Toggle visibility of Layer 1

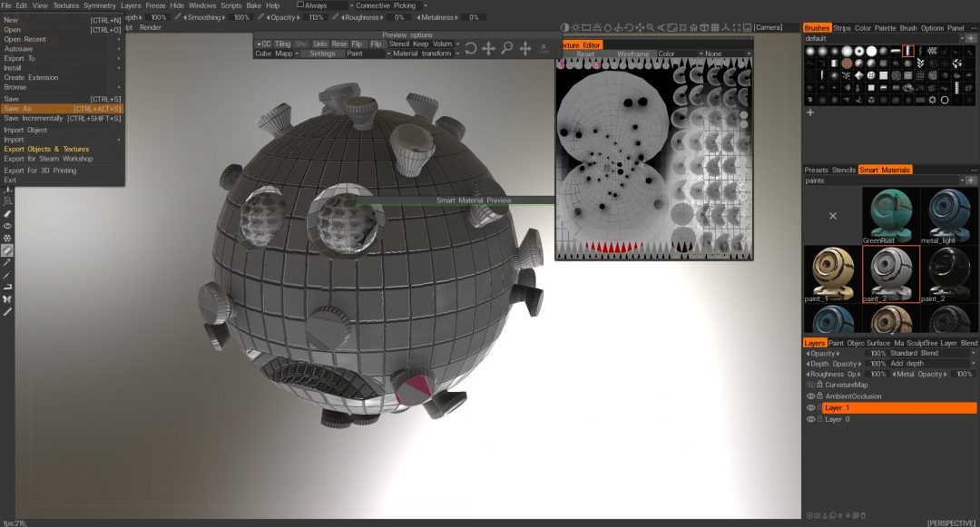(810, 408)
